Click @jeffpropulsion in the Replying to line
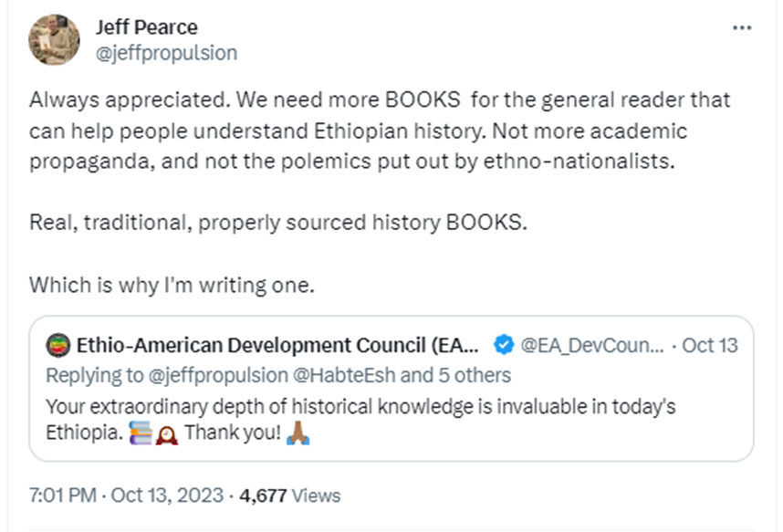 pos(218,375)
